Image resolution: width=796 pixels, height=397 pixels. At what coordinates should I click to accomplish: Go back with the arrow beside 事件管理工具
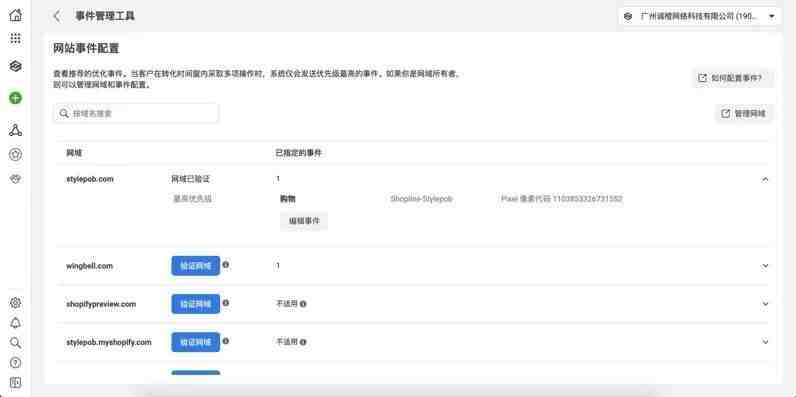(57, 16)
